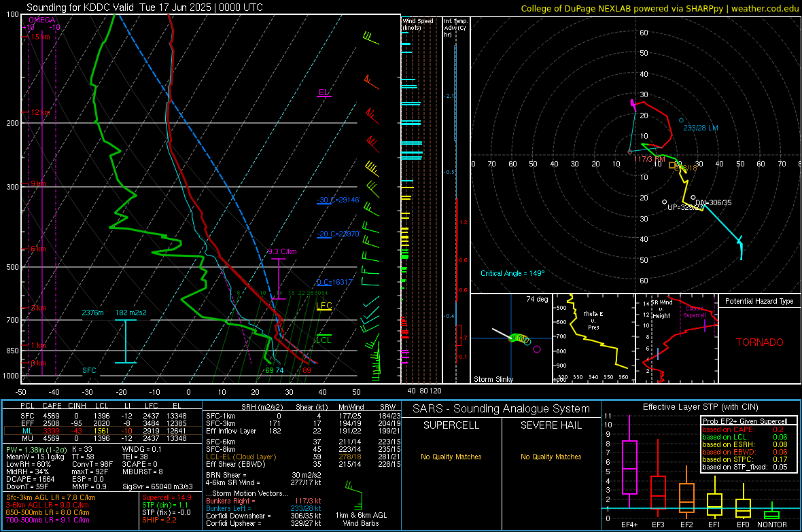Click the Inf. Temp. Adv. header
Viewport: 802px width, 532px height.
[x=455, y=28]
